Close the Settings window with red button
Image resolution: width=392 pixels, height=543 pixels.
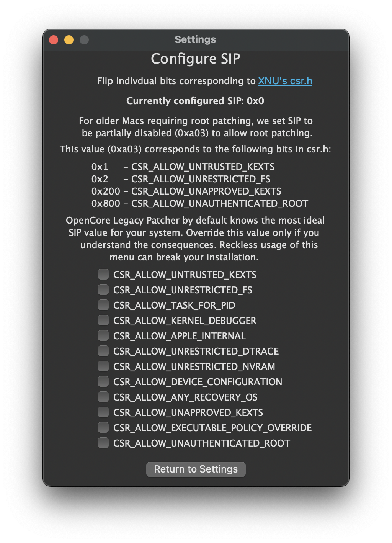coord(54,40)
